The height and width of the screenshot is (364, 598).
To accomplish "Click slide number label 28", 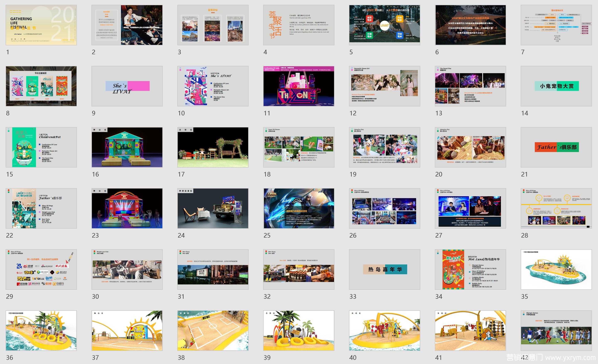I will [x=524, y=236].
